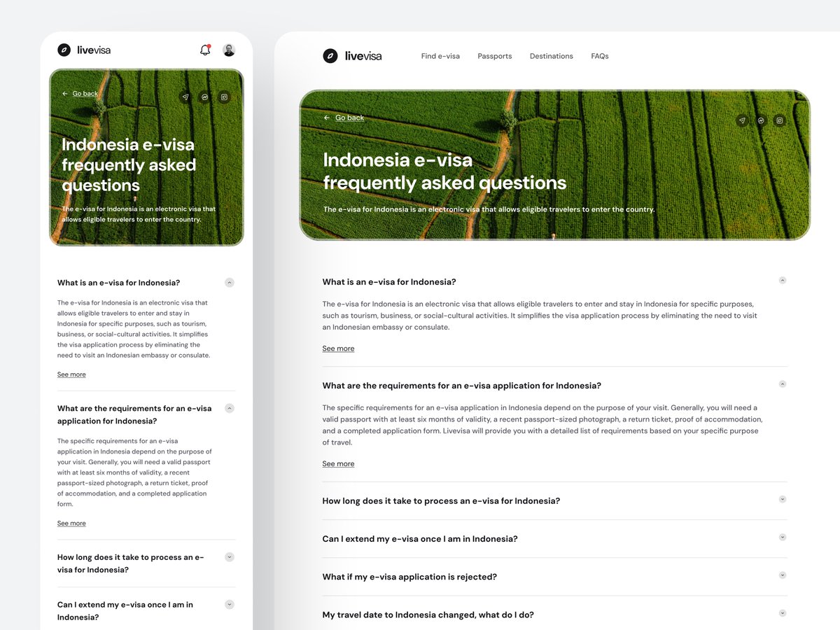Click See more under first desktop answer

tap(338, 349)
